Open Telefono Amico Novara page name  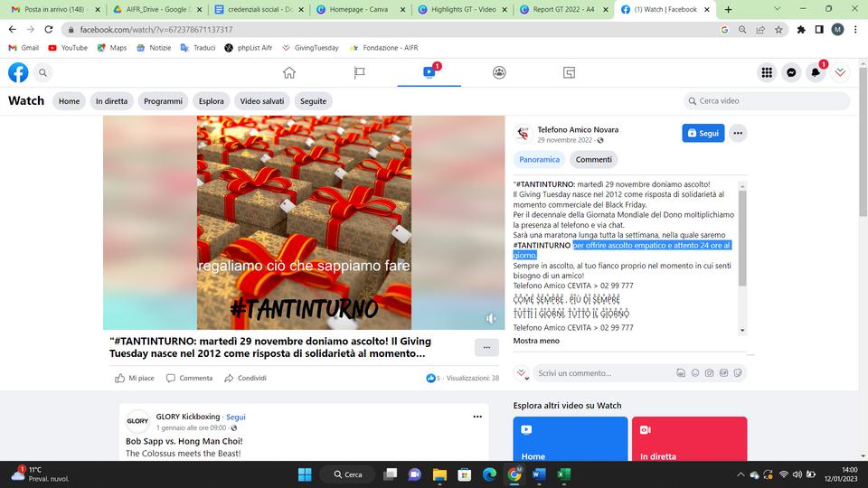(x=578, y=129)
